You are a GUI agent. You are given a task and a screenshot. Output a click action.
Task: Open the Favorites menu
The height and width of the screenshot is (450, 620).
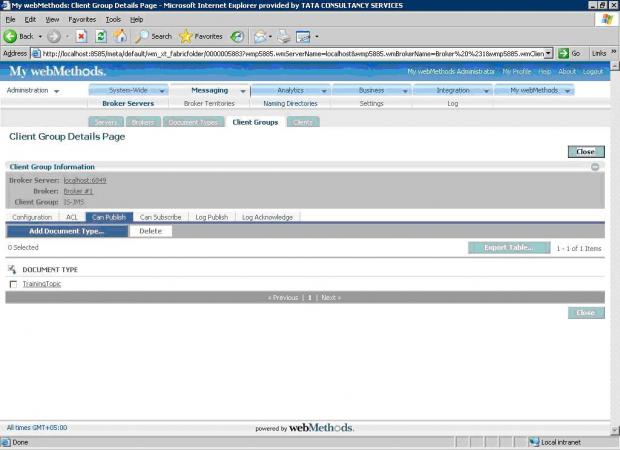82,19
